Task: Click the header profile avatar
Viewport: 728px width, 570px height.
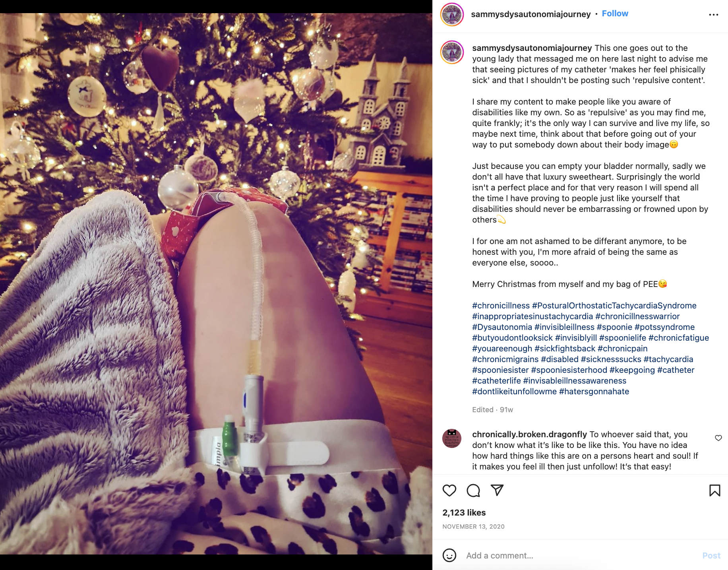Action: pos(452,15)
